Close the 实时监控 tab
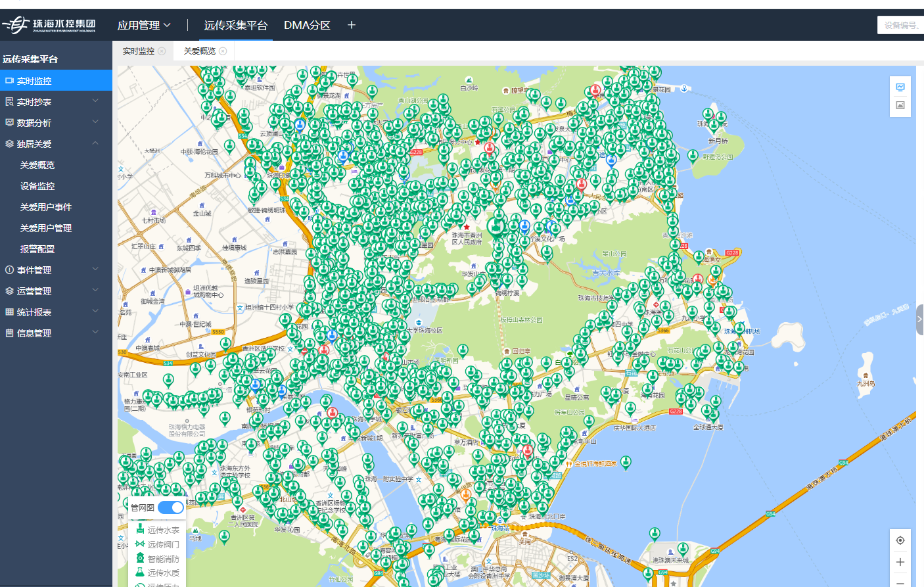 [162, 51]
